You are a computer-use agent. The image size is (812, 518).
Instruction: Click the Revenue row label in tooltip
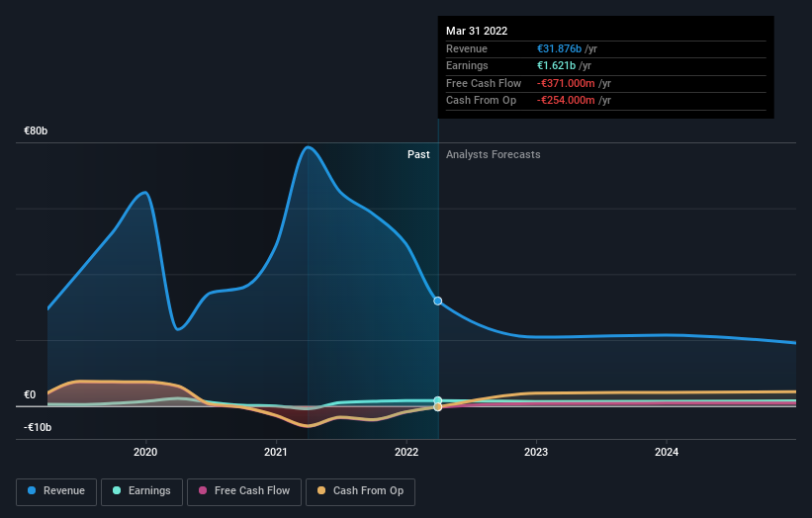pos(467,48)
